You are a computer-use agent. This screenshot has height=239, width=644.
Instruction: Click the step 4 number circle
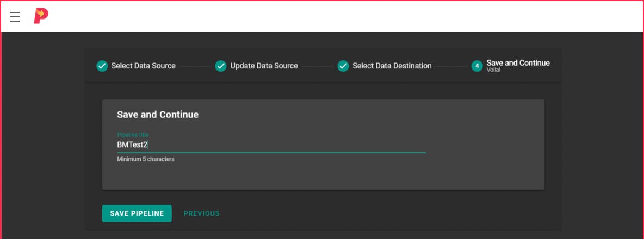pyautogui.click(x=477, y=66)
